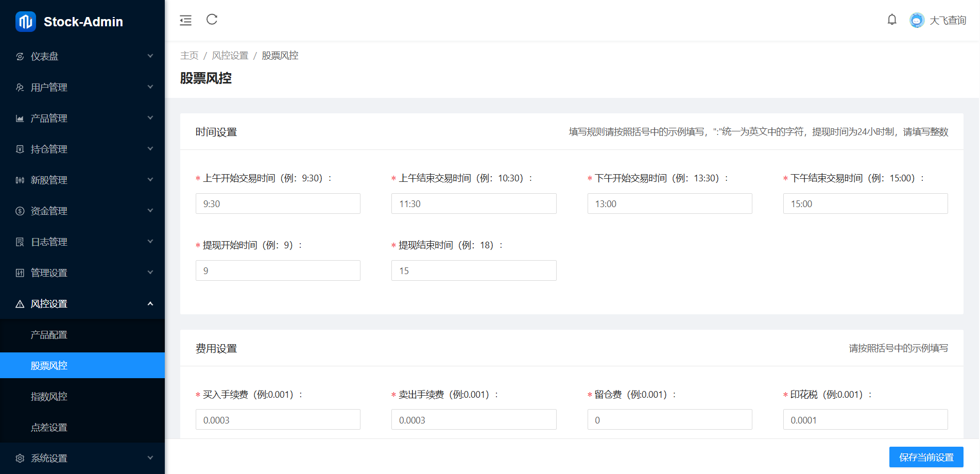This screenshot has width=980, height=474.
Task: Click the user avatar icon
Action: point(917,20)
